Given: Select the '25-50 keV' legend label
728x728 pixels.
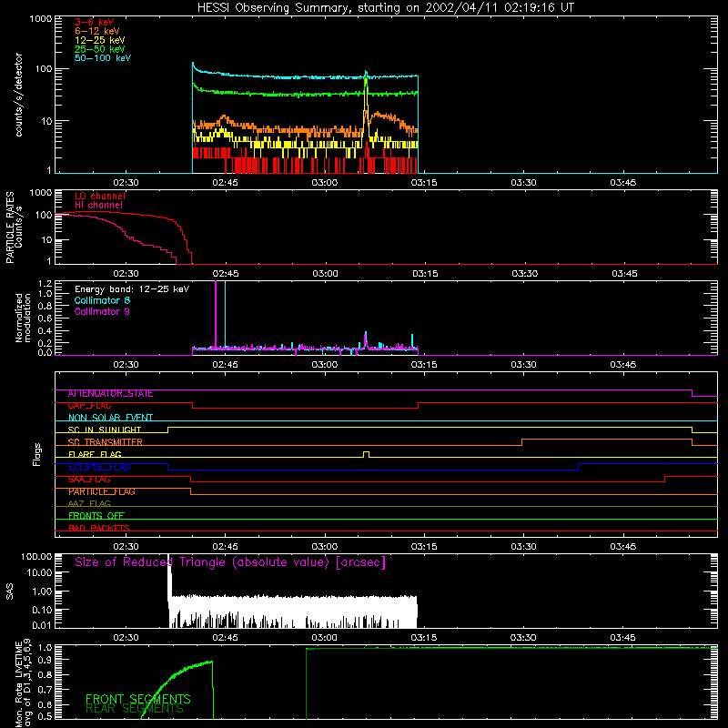Looking at the screenshot, I should click(100, 49).
